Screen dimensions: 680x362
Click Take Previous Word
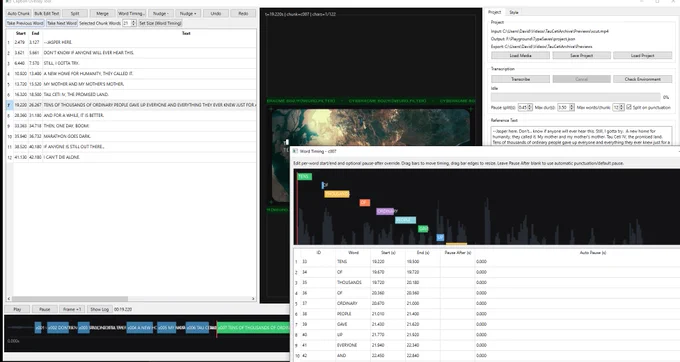point(25,23)
